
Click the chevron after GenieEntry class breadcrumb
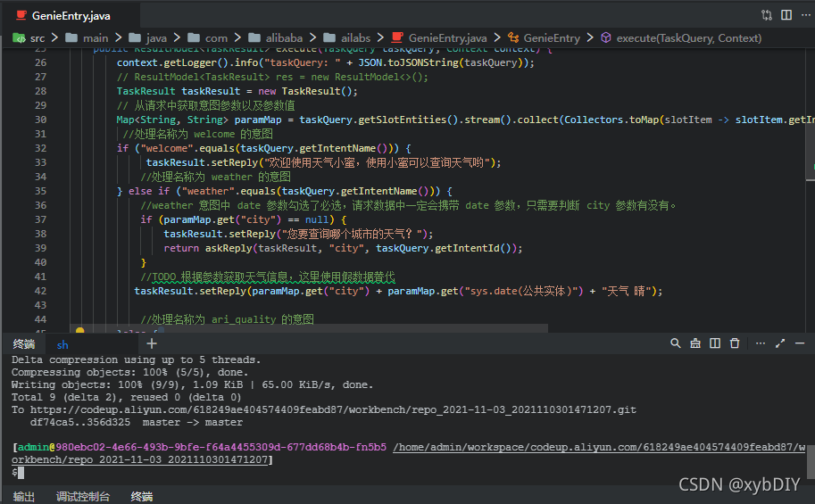point(590,37)
